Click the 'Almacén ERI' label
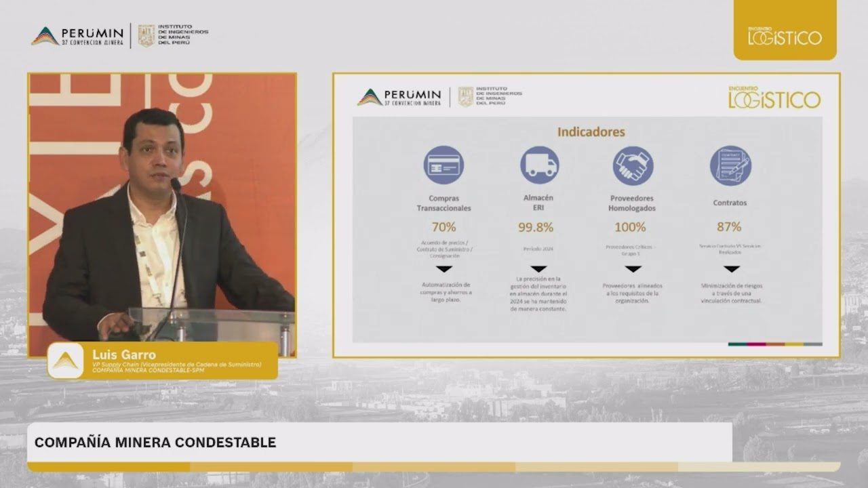Viewport: 868px width, 488px height. coord(538,203)
